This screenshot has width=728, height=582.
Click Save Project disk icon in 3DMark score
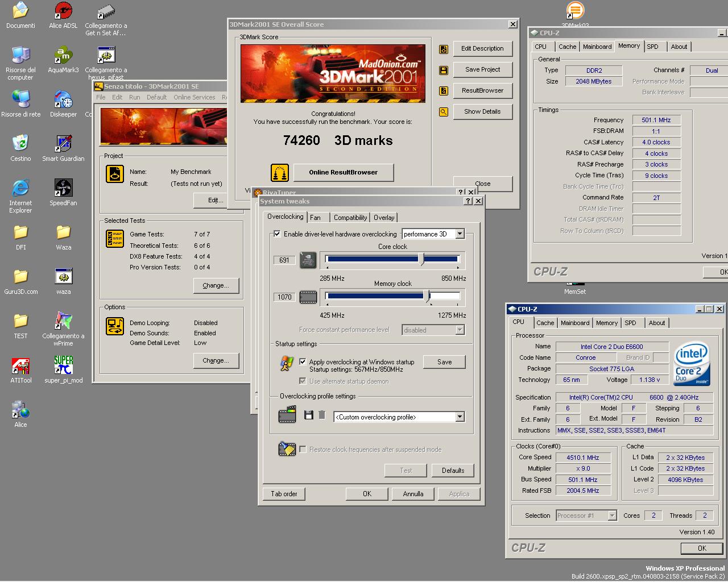tap(444, 70)
